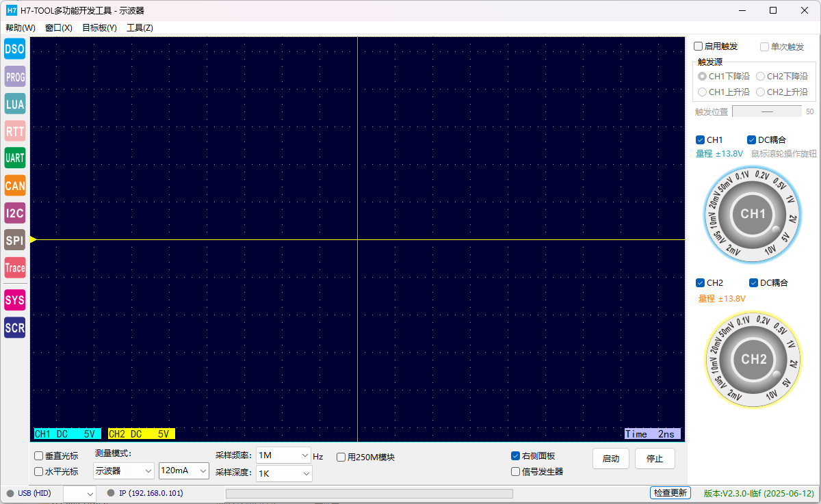Click the H7 application logo icon

[x=11, y=10]
